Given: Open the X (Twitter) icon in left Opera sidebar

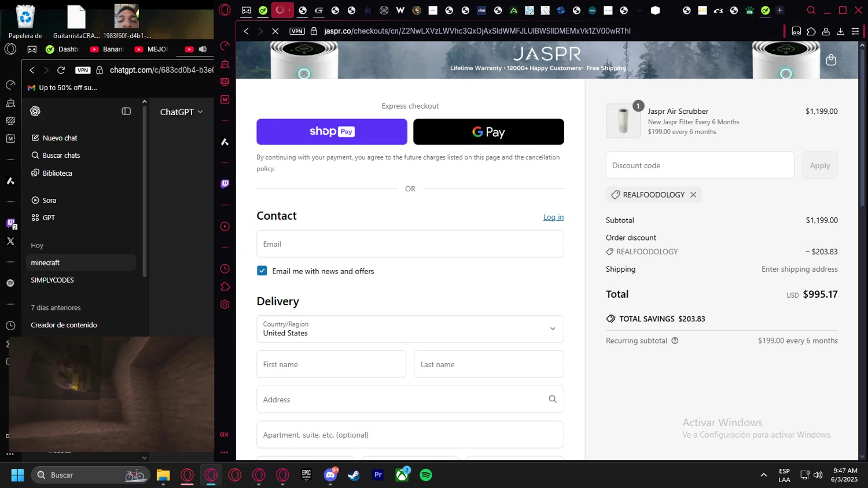Looking at the screenshot, I should point(10,241).
